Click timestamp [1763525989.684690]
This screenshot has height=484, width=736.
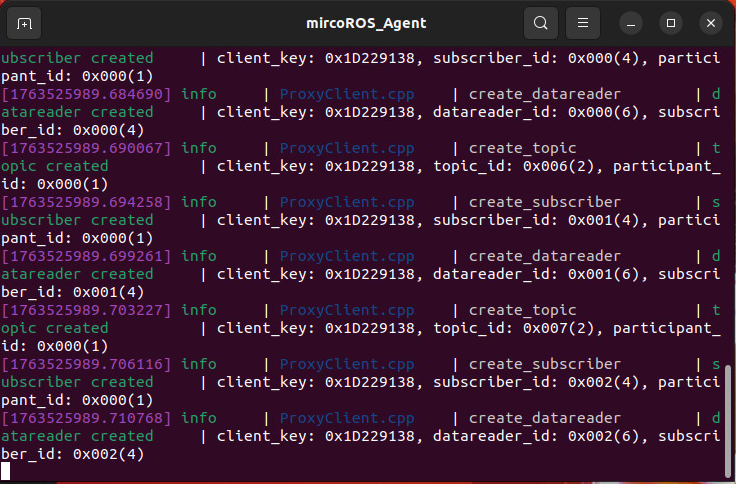[86, 94]
